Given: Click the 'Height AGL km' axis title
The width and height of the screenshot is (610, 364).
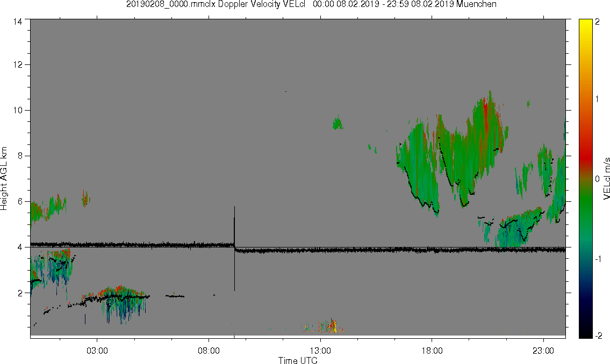Looking at the screenshot, I should coord(4,178).
